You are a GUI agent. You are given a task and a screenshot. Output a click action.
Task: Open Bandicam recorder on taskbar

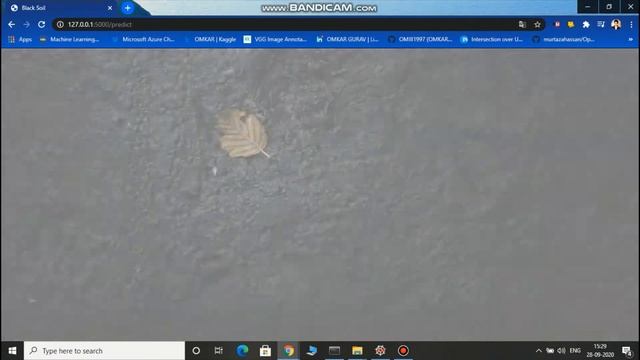pyautogui.click(x=403, y=351)
